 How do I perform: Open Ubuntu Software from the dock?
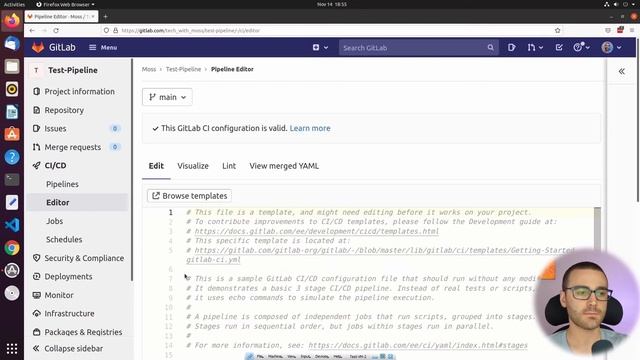click(x=12, y=134)
